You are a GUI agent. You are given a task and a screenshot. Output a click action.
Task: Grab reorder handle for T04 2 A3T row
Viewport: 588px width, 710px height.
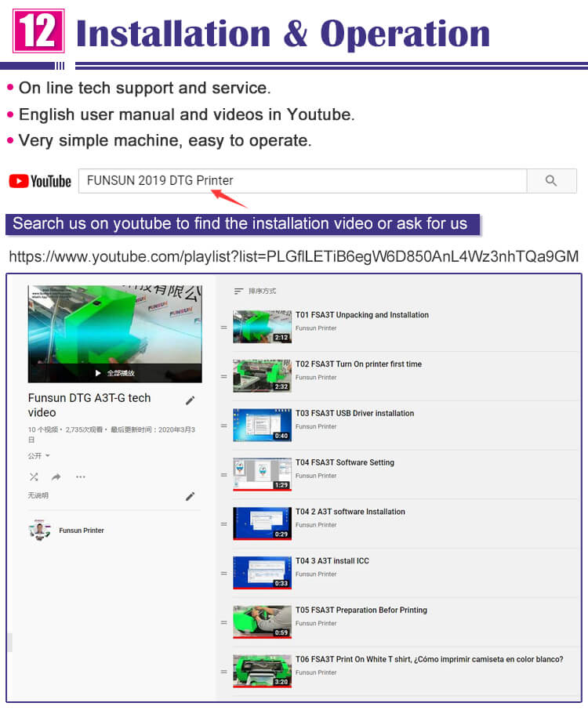click(223, 524)
